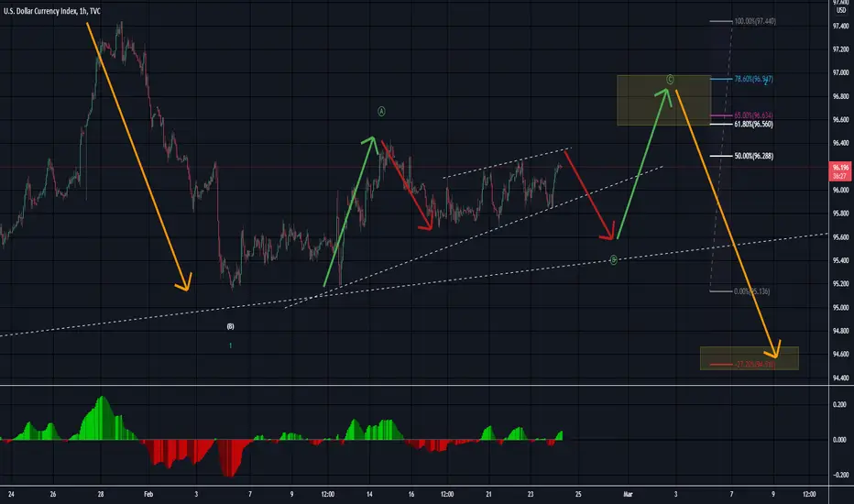Click the 61.80%(96.560) Fibonacci level label
Screen dimensions: 854x504
(753, 125)
